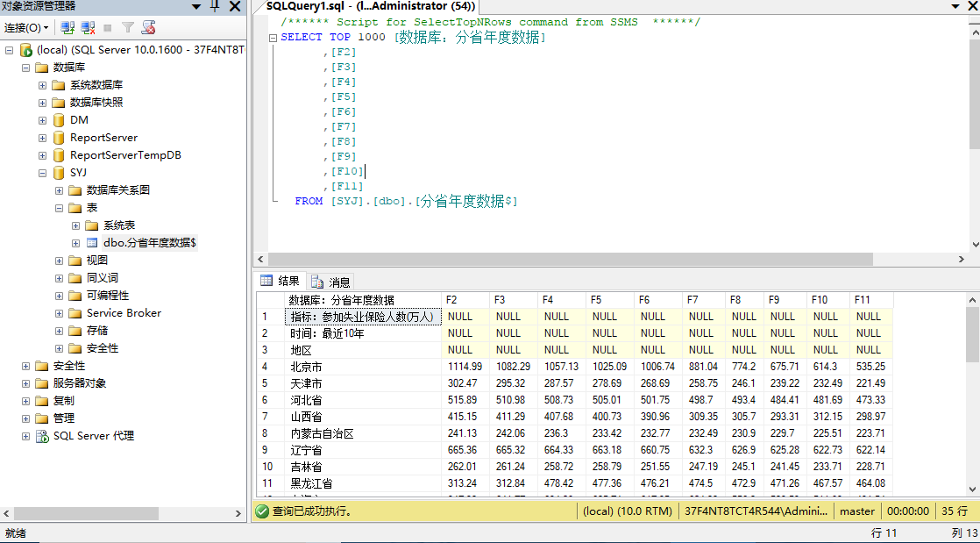Toggle the Object Explorer auto-hide pin
This screenshot has width=980, height=543.
[x=216, y=6]
